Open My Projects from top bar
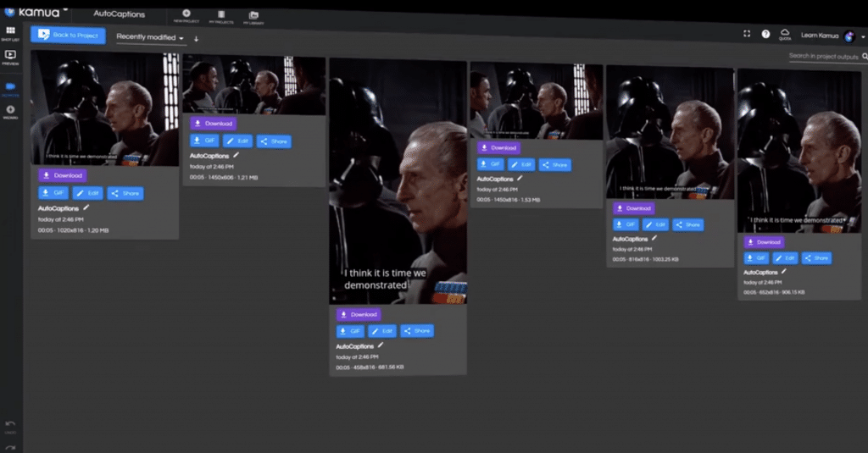868x453 pixels. point(221,17)
